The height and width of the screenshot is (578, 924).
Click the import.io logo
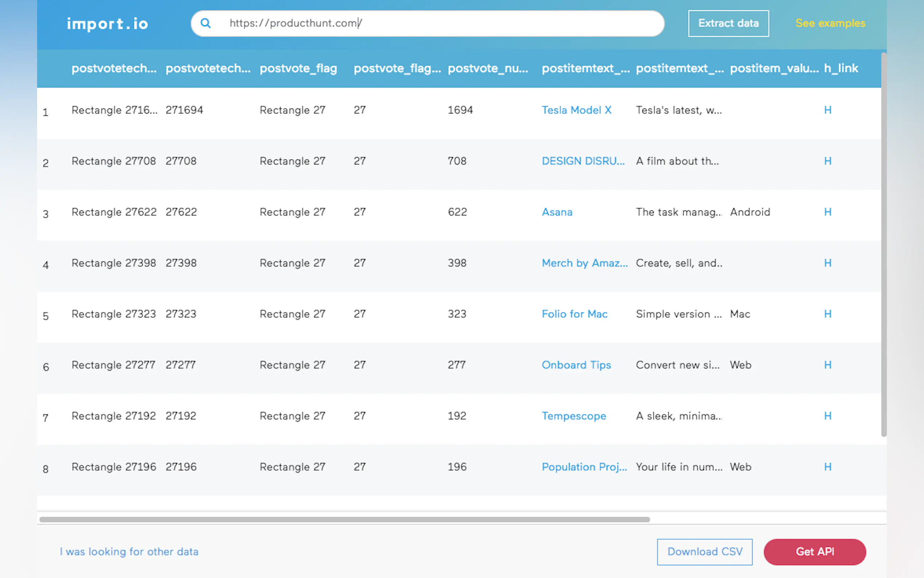tap(107, 24)
